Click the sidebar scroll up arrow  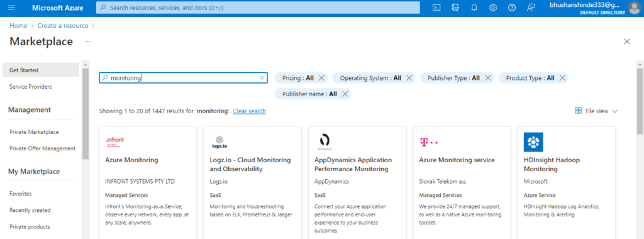pyautogui.click(x=86, y=65)
